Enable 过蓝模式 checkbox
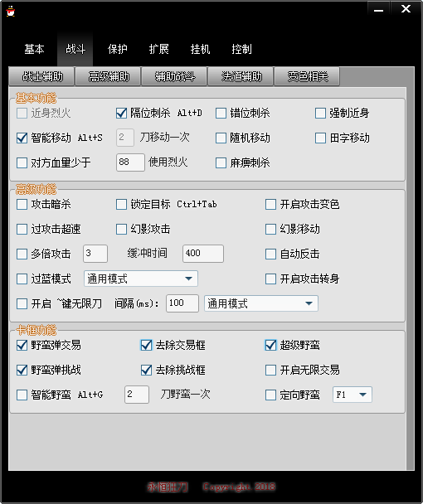 pyautogui.click(x=22, y=279)
